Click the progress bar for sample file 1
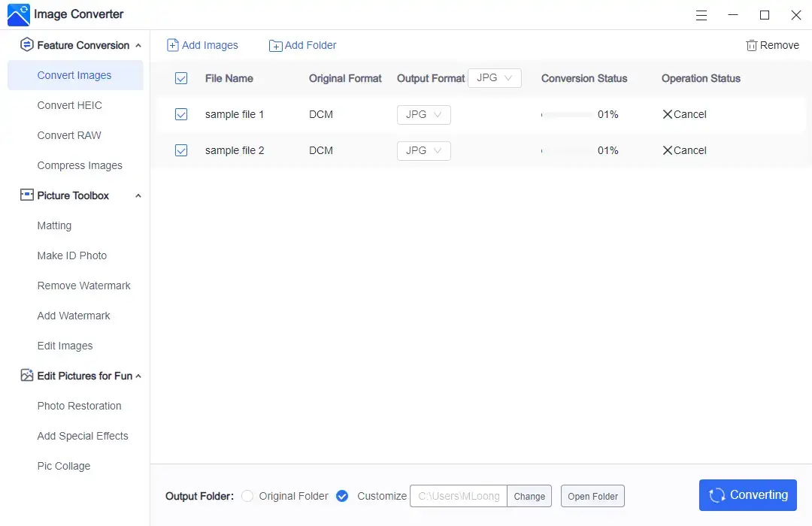Screen dimensions: 812x526 pyautogui.click(x=567, y=115)
